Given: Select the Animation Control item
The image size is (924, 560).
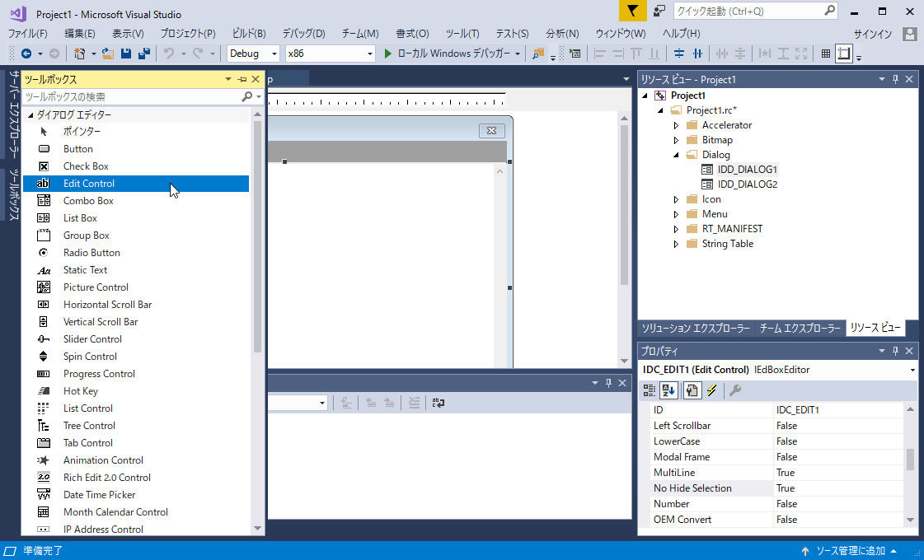Looking at the screenshot, I should tap(135, 460).
